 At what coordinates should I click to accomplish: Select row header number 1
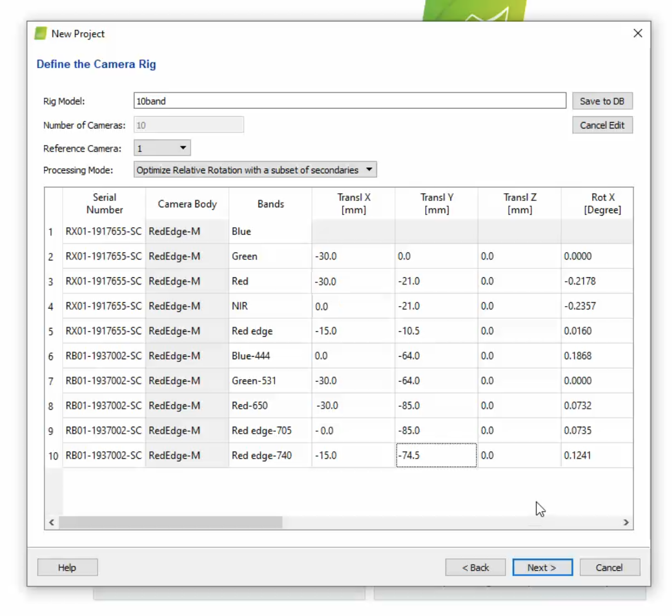[x=53, y=232]
